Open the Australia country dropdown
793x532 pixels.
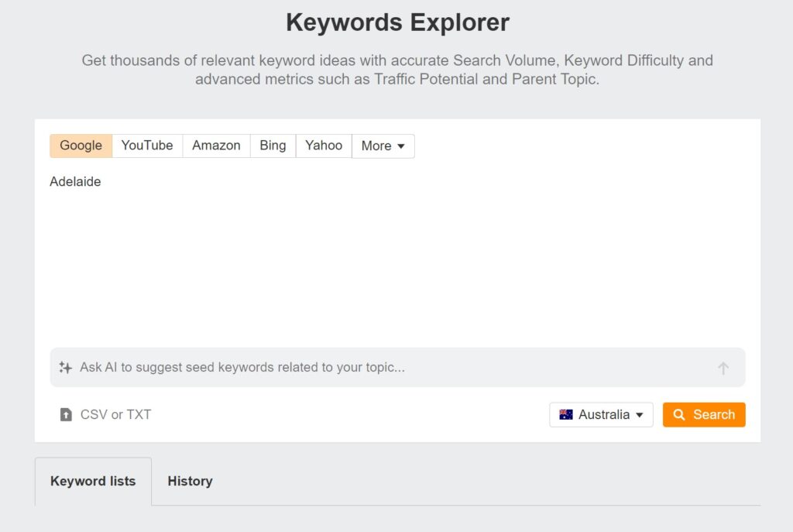[x=601, y=414]
